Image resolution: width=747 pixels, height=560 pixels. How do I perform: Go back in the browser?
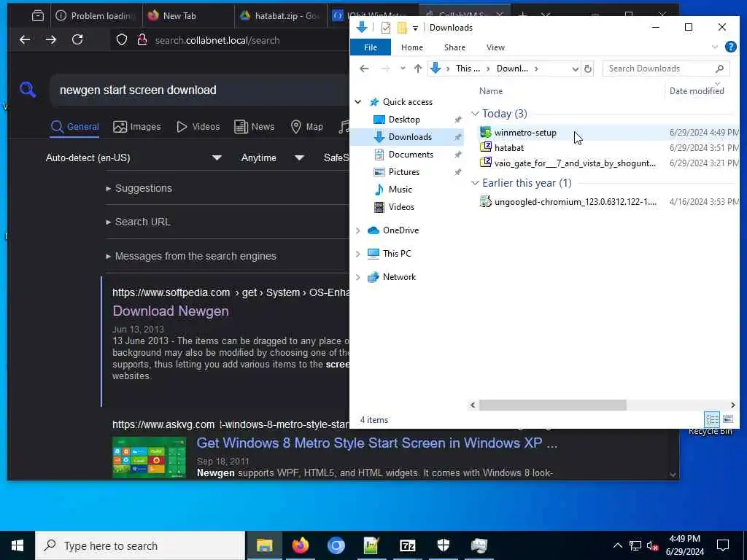tap(25, 40)
